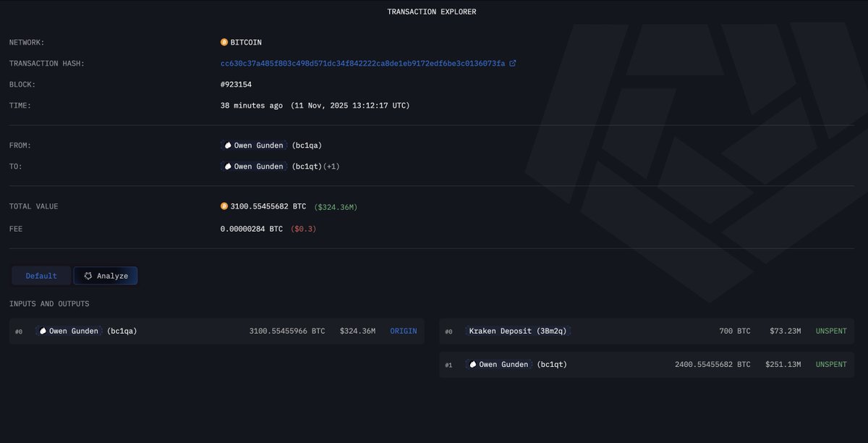The width and height of the screenshot is (868, 443).
Task: Click the Owen Gunden avatar in TO row
Action: coord(227,166)
